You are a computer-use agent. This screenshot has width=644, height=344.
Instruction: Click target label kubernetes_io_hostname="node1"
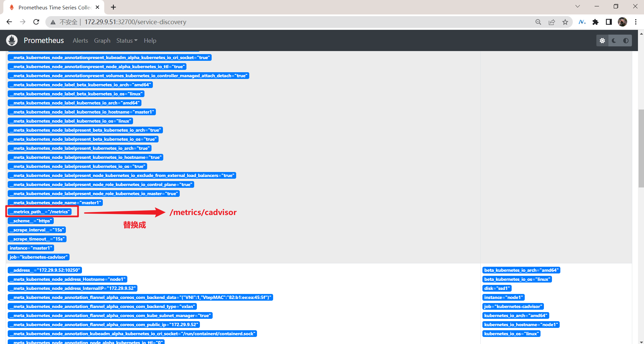tap(521, 325)
